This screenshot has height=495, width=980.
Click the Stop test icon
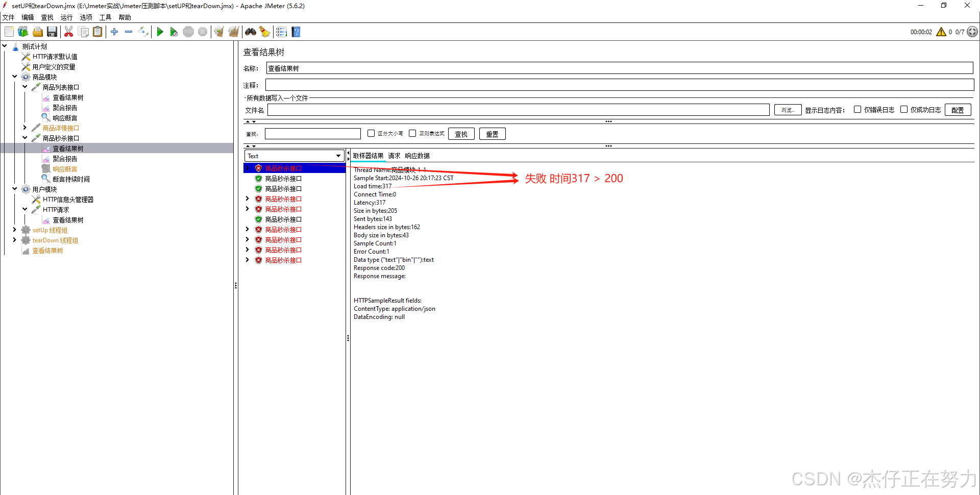pyautogui.click(x=188, y=32)
